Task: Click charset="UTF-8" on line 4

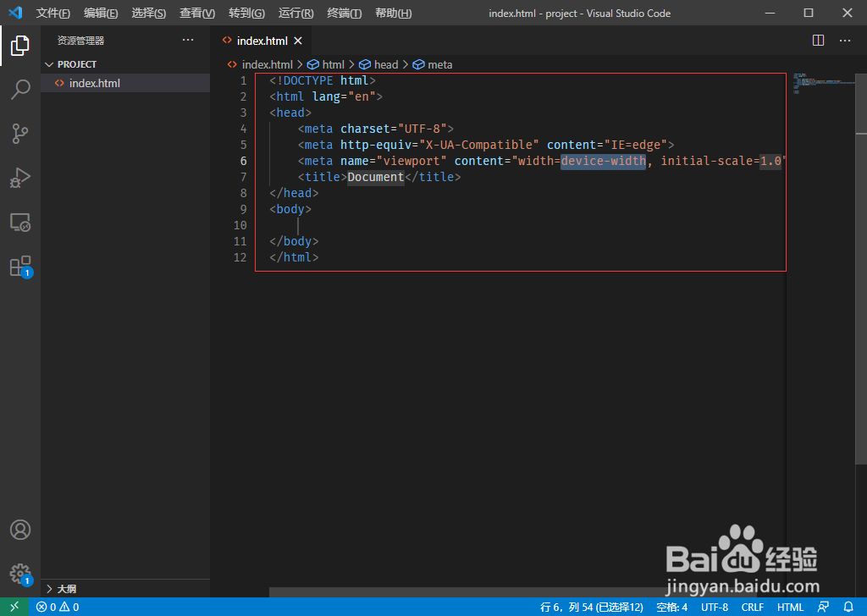Action: [x=393, y=129]
